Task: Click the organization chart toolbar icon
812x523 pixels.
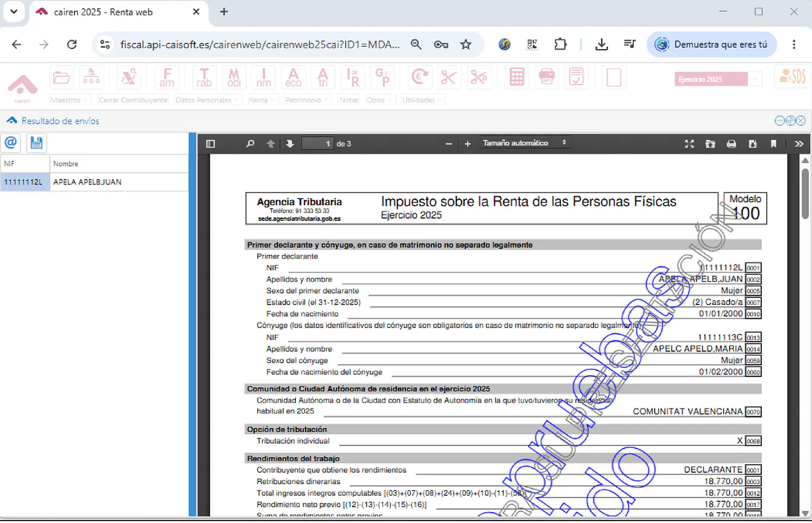Action: point(91,77)
